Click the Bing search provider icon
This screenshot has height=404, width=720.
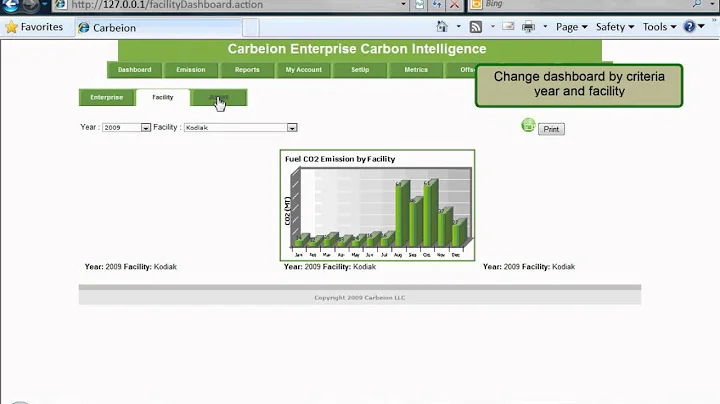(x=476, y=4)
